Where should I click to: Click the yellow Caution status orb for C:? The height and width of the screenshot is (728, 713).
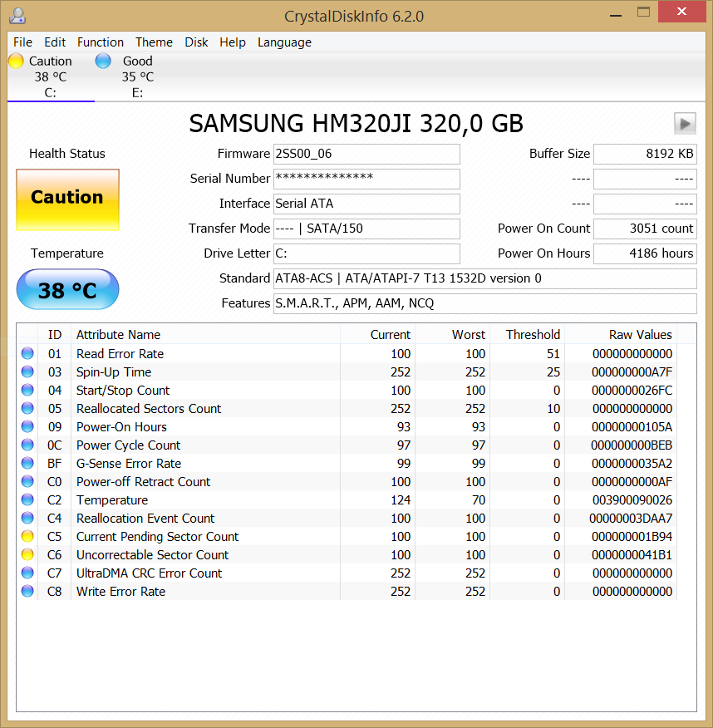coord(17,61)
